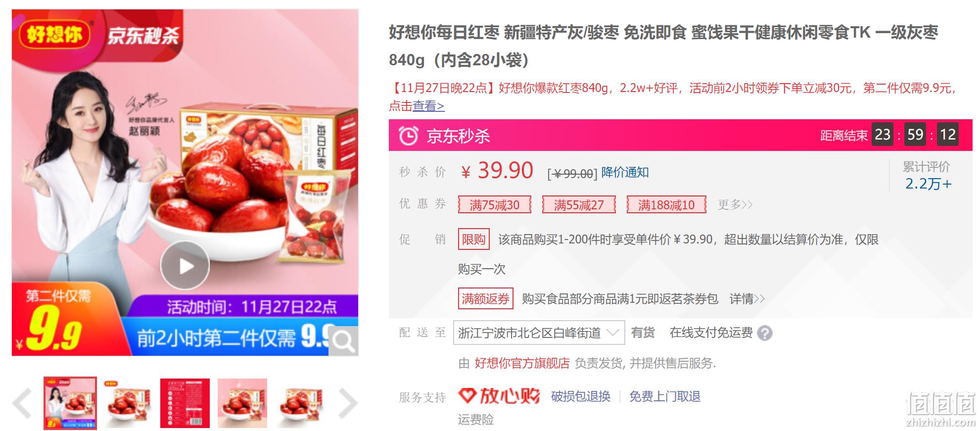
Task: Expand more coupons via 更多>>
Action: pyautogui.click(x=735, y=204)
